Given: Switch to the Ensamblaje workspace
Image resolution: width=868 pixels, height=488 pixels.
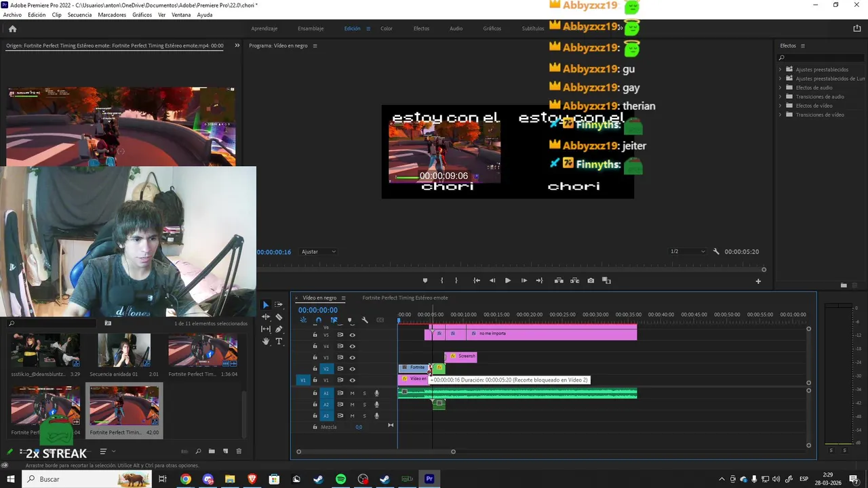Looking at the screenshot, I should point(311,28).
